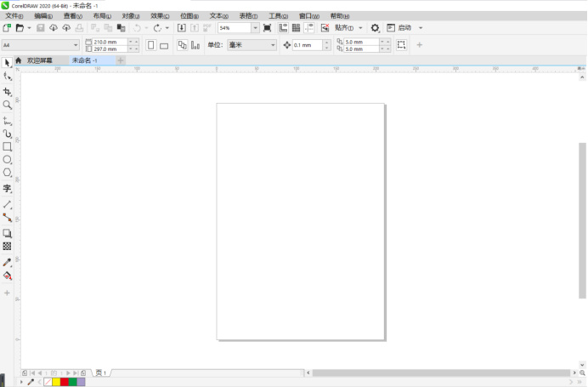Open the 编辑 menu
588x387 pixels.
tap(43, 16)
